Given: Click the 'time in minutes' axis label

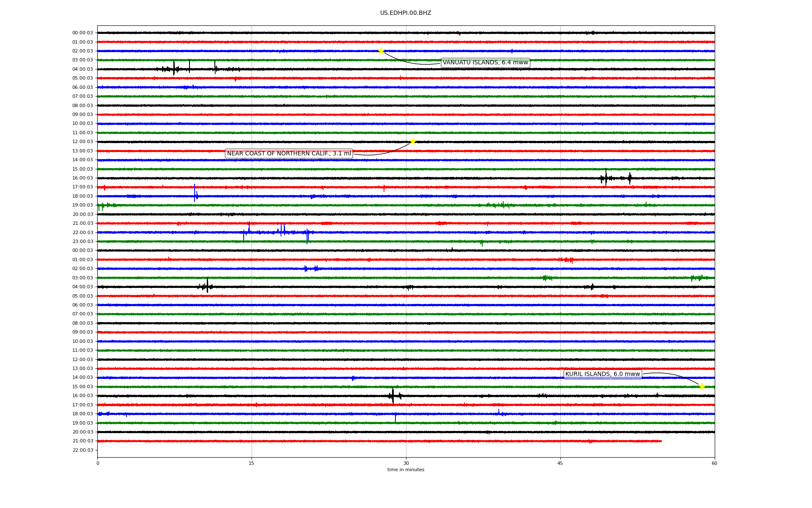Looking at the screenshot, I should click(406, 470).
